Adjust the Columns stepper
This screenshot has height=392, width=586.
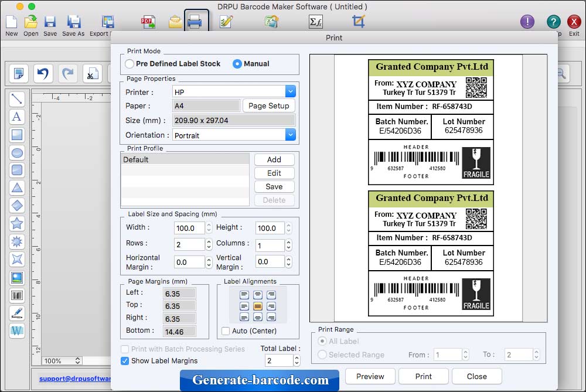tap(288, 245)
